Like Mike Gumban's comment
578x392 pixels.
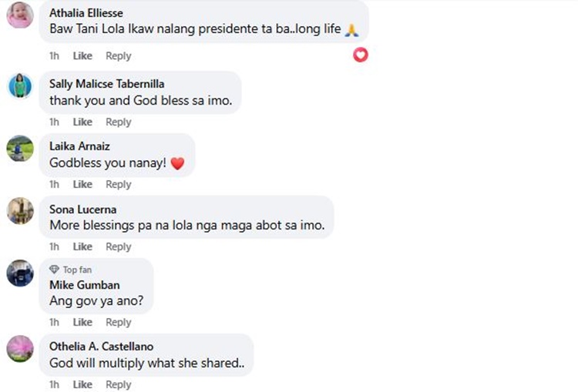(x=82, y=323)
